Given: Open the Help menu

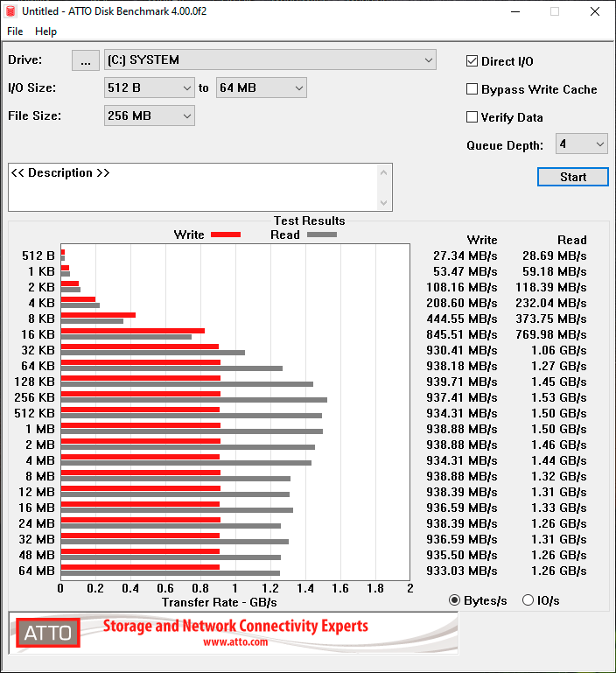Looking at the screenshot, I should 45,32.
